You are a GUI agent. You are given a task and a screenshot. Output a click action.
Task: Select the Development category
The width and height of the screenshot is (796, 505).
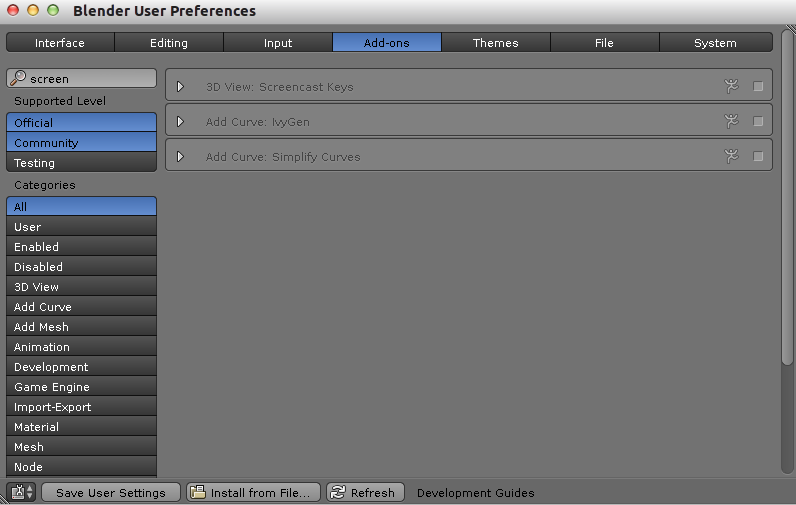(81, 366)
